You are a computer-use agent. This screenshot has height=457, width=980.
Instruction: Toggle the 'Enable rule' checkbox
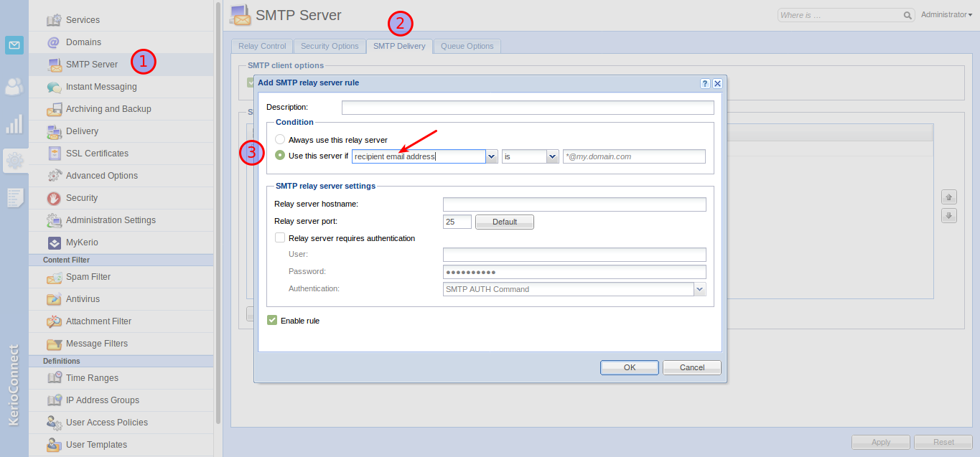(x=272, y=320)
